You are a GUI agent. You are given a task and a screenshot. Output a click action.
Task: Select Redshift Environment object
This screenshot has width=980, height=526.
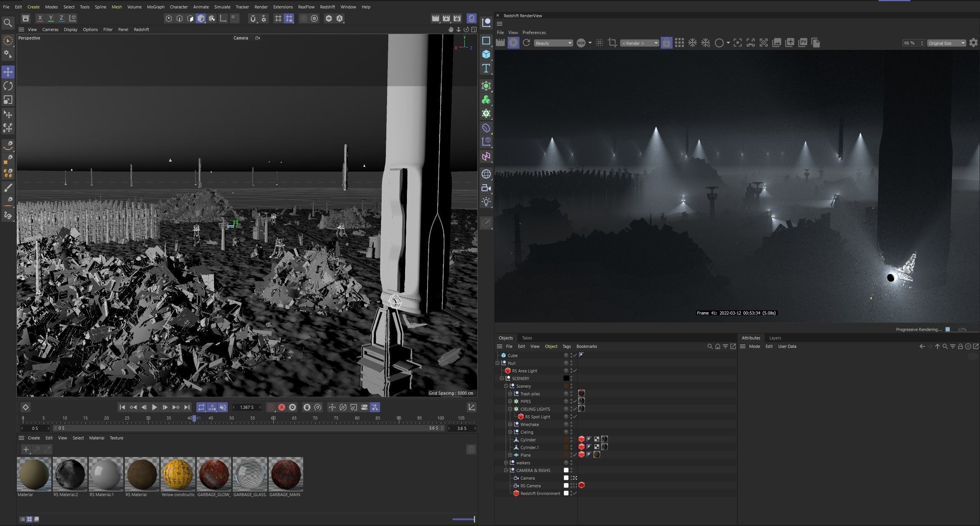(x=540, y=493)
